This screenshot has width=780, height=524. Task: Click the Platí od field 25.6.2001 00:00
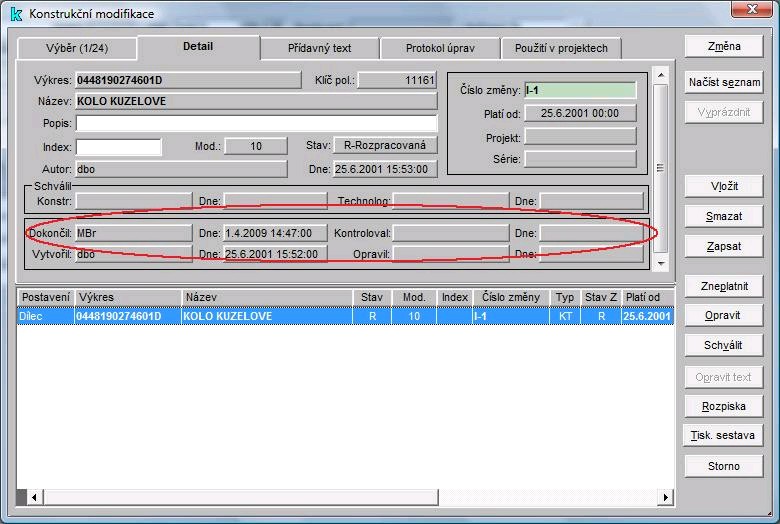coord(581,113)
